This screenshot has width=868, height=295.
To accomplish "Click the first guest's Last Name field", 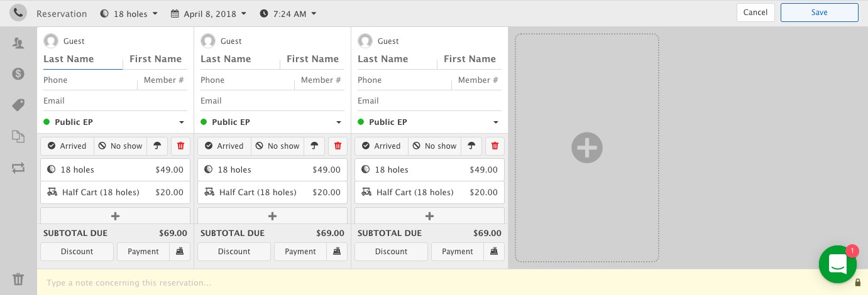I will 82,59.
